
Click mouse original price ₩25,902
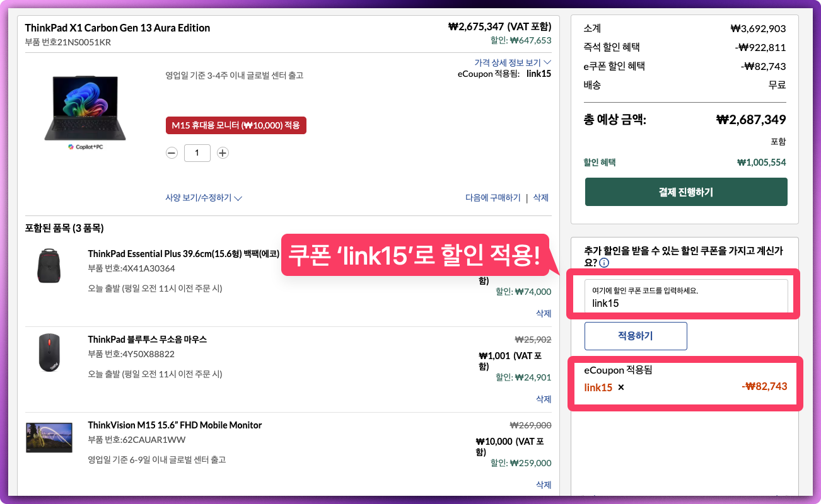pyautogui.click(x=533, y=340)
